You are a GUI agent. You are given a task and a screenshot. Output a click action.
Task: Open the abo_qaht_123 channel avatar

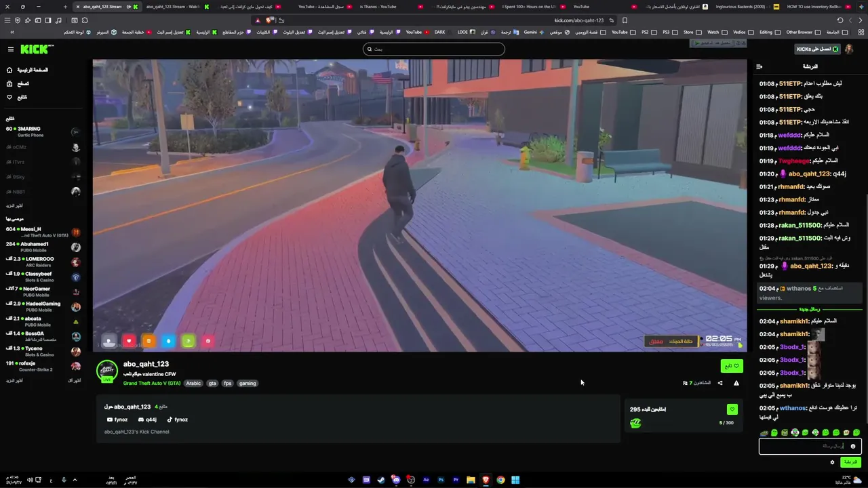click(106, 371)
